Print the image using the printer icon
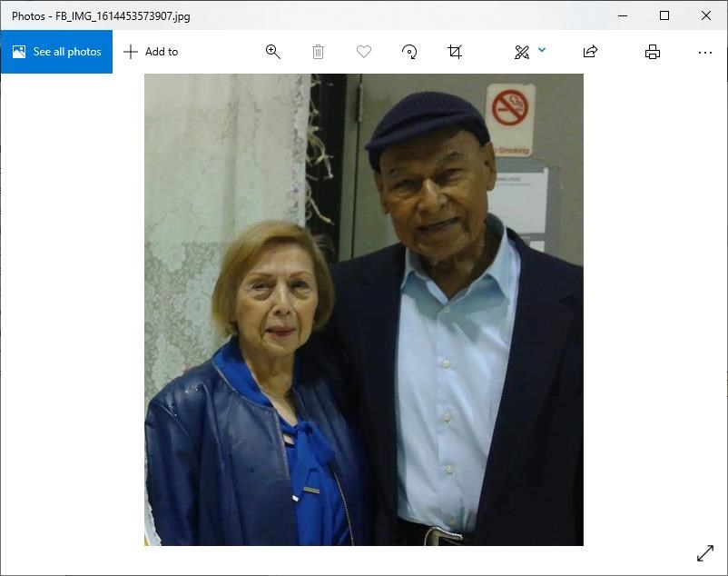The height and width of the screenshot is (576, 728). (x=652, y=52)
